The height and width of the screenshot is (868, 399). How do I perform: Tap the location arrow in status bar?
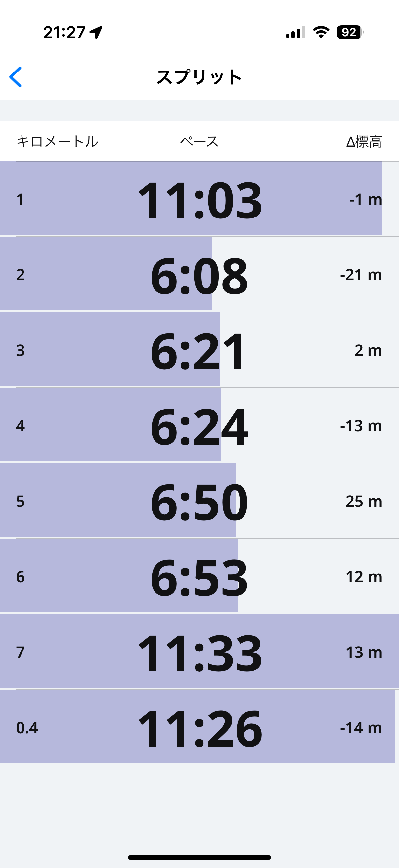(96, 33)
